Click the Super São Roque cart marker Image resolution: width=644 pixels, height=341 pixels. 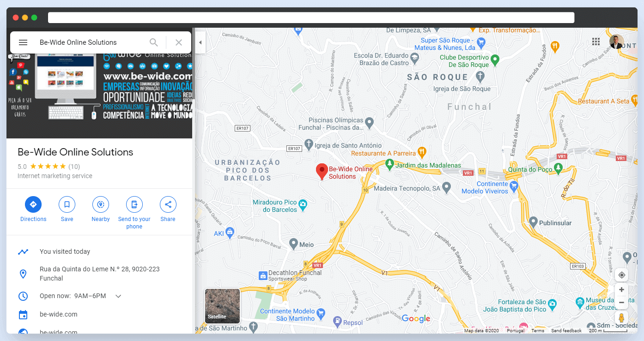point(481,42)
